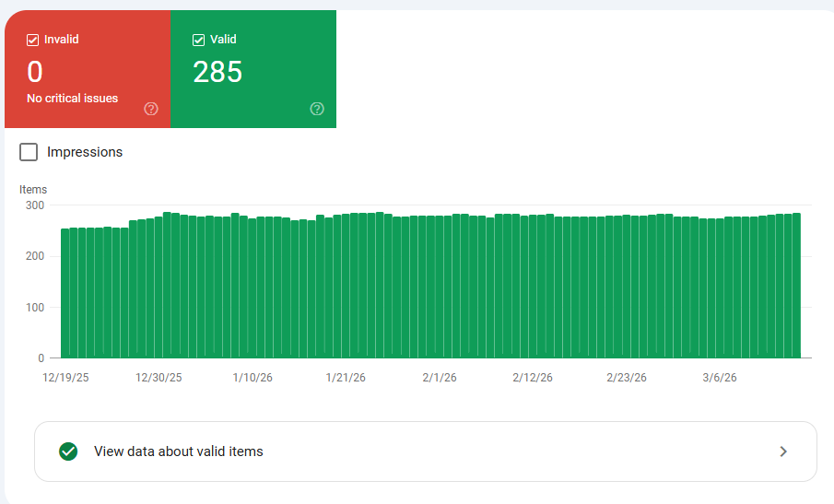Click the 2/1/26 date label
The width and height of the screenshot is (834, 504).
point(440,378)
